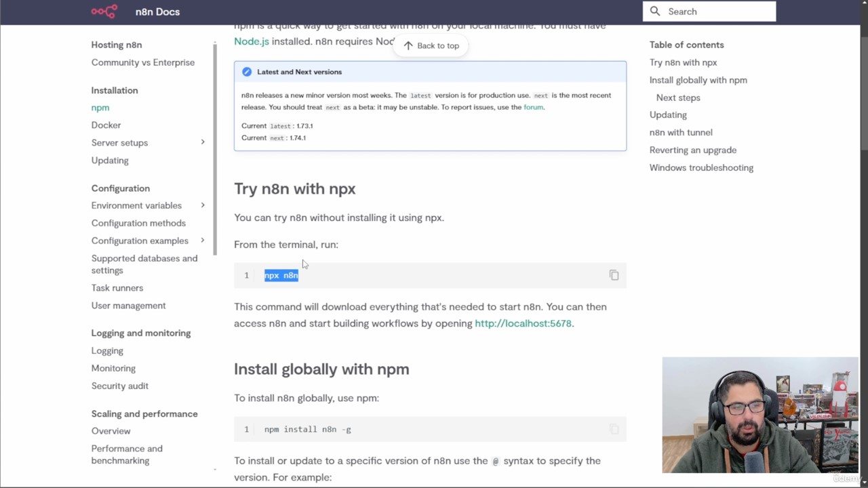Click the Back to top arrow icon

pos(408,45)
